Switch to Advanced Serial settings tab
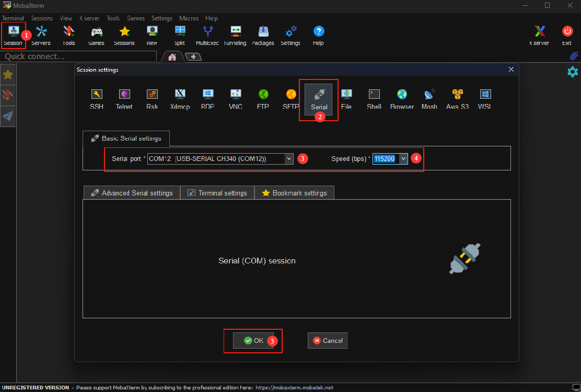Viewport: 581px width, 392px height. point(132,193)
